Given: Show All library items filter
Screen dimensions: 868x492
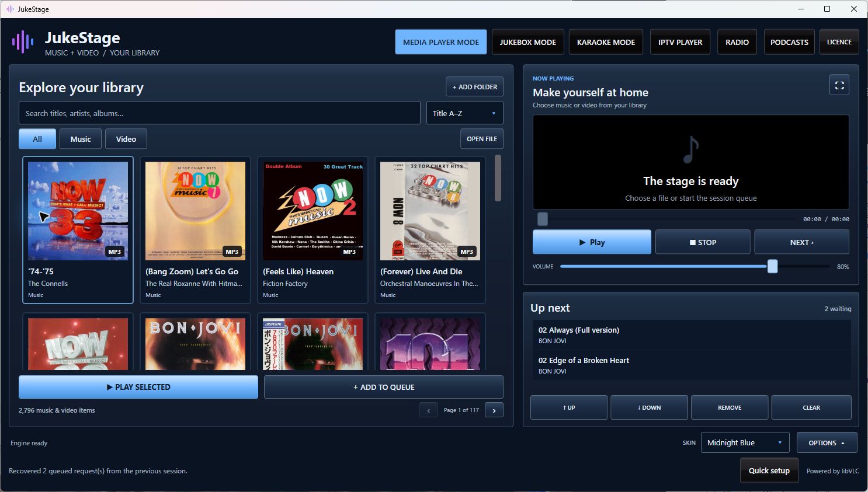Looking at the screenshot, I should (x=37, y=139).
